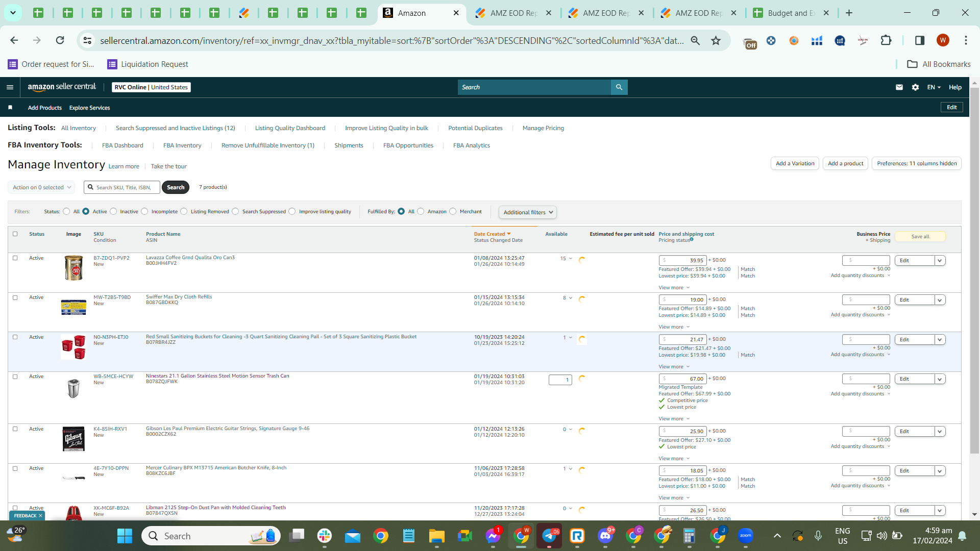Open the messages envelope icon
This screenshot has width=980, height=551.
pyautogui.click(x=899, y=87)
